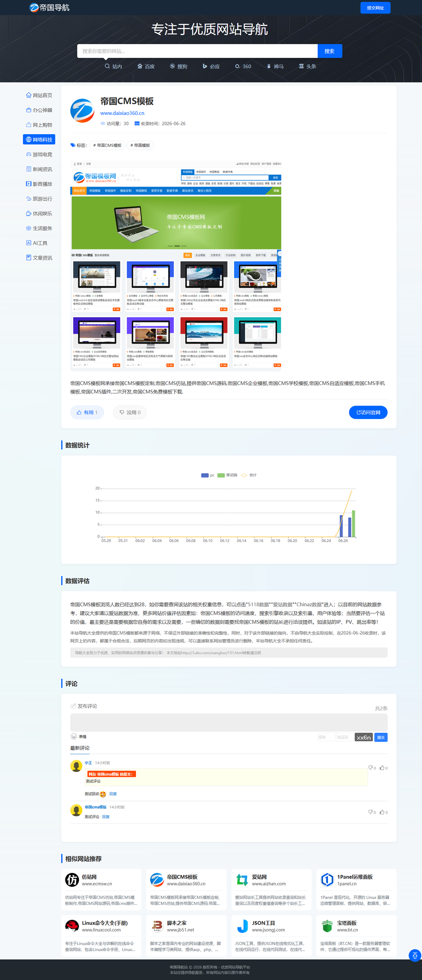Open 办公神器 category in sidebar

coord(39,110)
